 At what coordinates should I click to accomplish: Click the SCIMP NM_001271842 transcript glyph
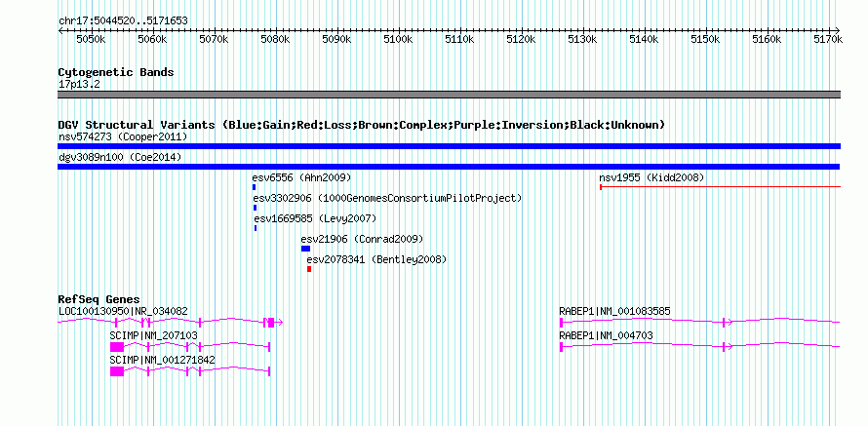click(x=190, y=371)
